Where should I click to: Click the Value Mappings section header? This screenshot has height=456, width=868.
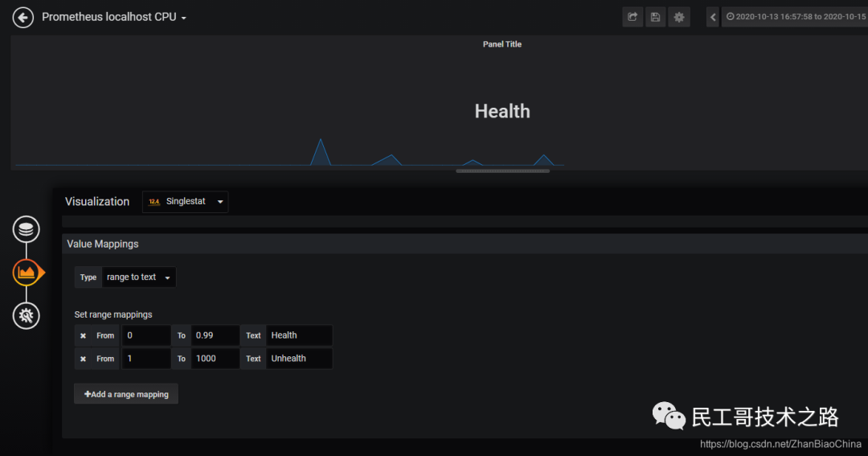pyautogui.click(x=465, y=244)
